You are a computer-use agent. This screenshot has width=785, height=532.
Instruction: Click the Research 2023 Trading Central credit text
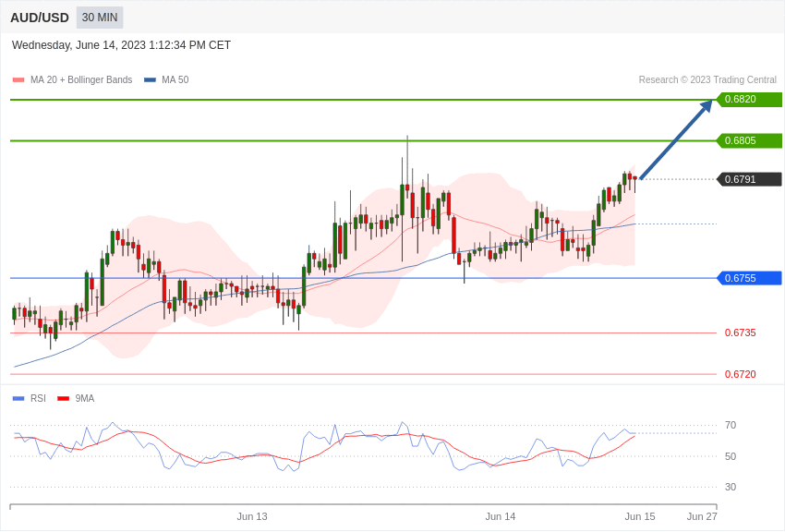point(707,79)
